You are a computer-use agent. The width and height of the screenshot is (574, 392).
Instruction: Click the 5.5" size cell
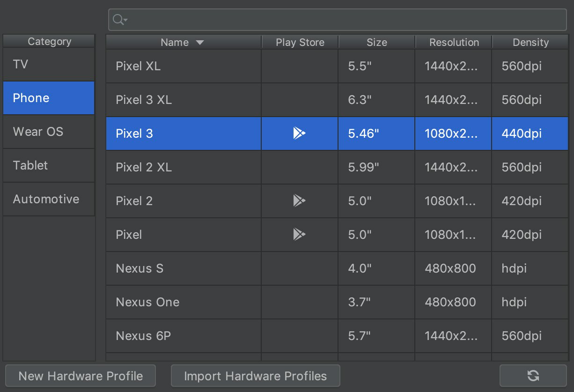[x=376, y=66]
